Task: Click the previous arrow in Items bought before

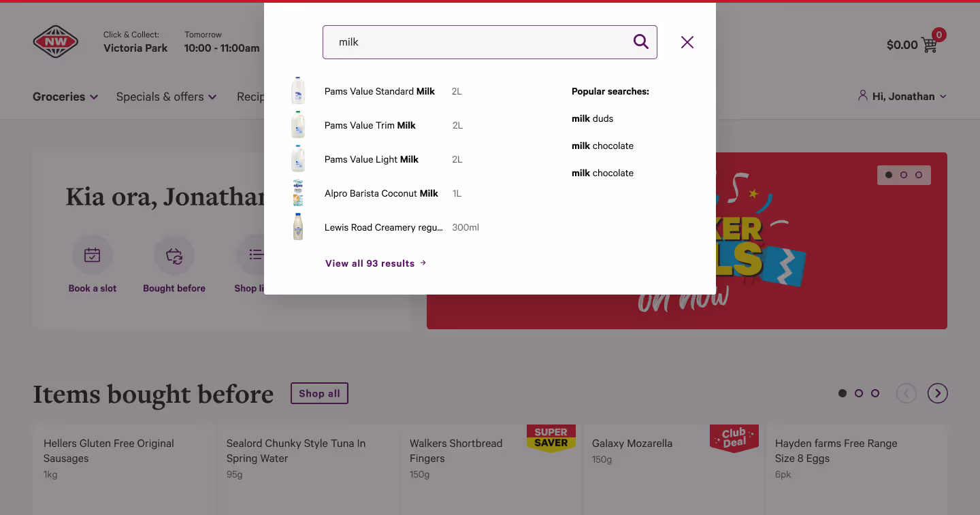Action: coord(906,393)
